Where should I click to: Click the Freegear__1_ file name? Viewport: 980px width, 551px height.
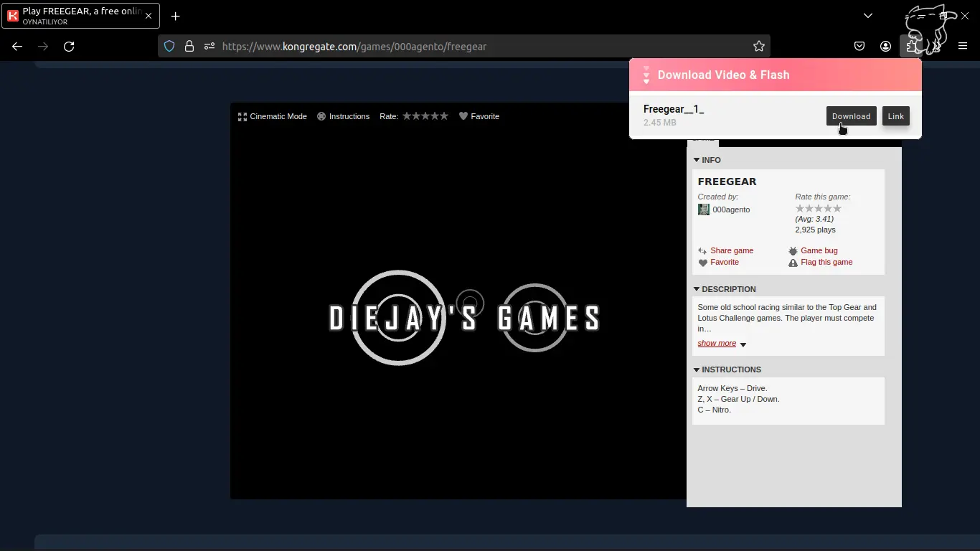coord(674,109)
